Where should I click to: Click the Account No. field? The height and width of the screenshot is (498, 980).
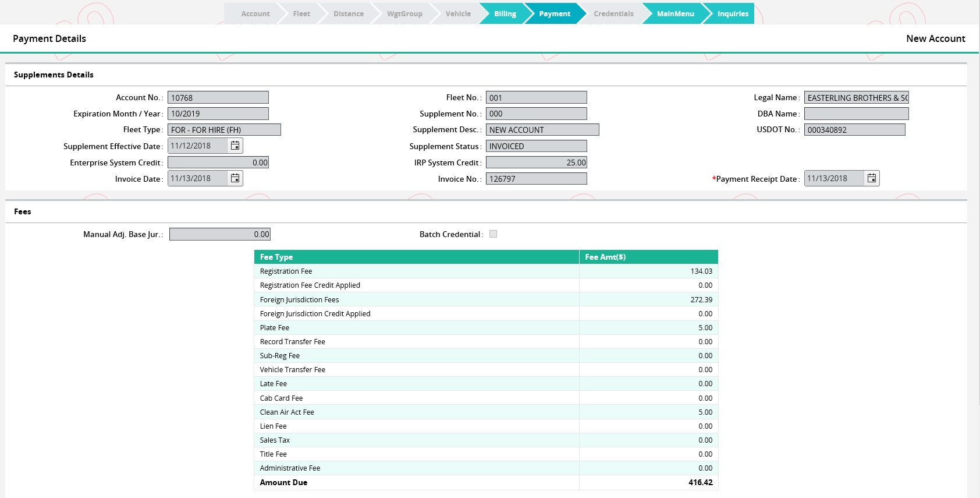tap(218, 97)
